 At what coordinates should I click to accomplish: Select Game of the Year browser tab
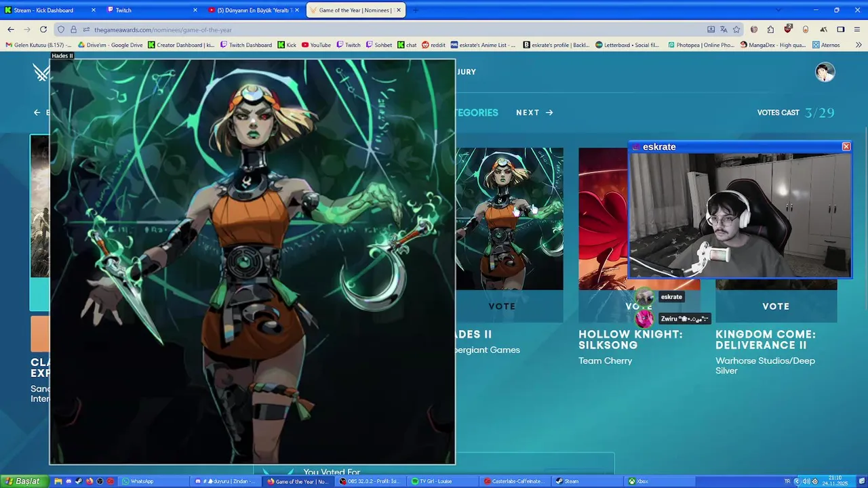point(356,10)
